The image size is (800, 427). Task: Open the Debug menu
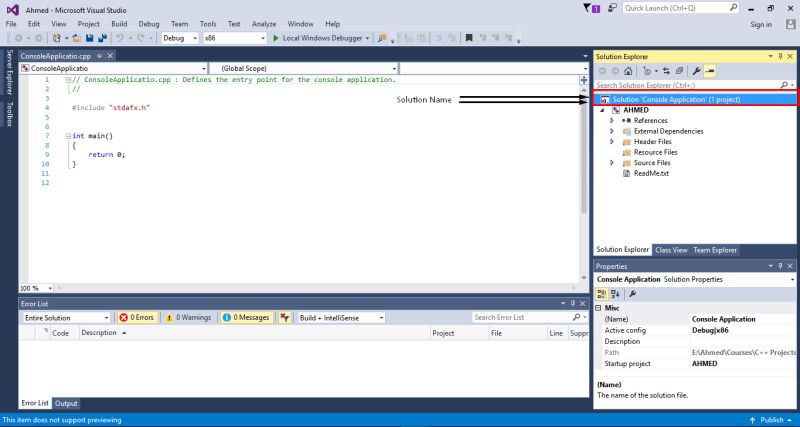coord(149,24)
